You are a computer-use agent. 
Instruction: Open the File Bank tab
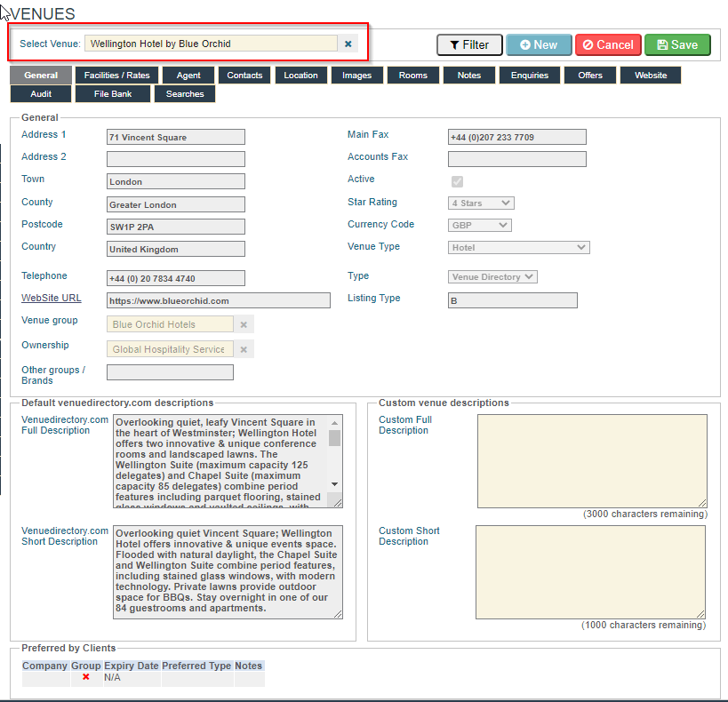click(x=113, y=94)
